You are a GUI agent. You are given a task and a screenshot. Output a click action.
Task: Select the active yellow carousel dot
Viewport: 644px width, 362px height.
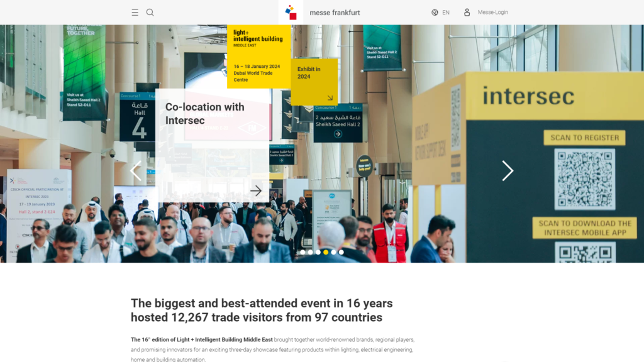326,252
